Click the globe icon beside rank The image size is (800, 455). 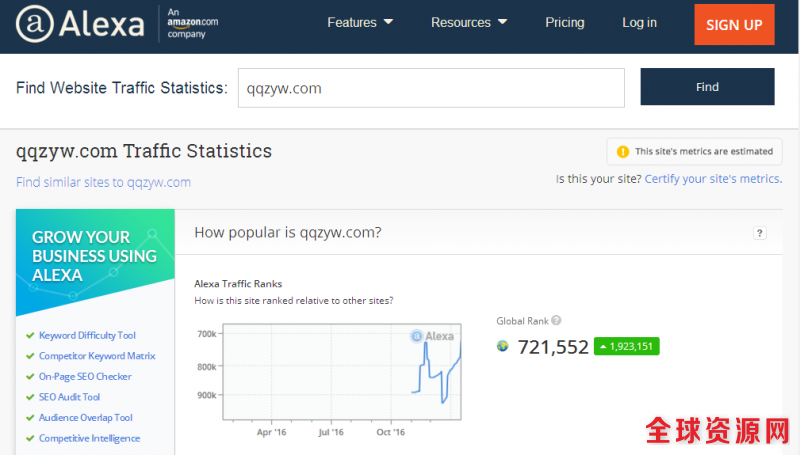(503, 347)
